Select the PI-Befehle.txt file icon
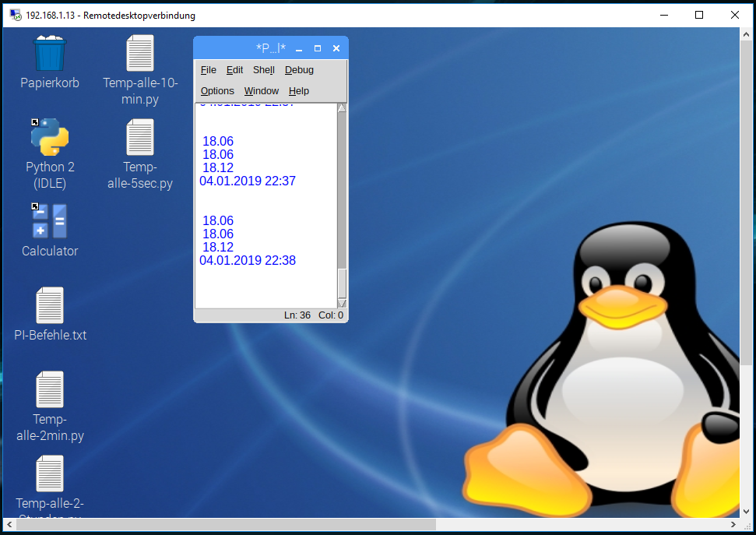Viewport: 756px width, 535px height. coord(50,305)
